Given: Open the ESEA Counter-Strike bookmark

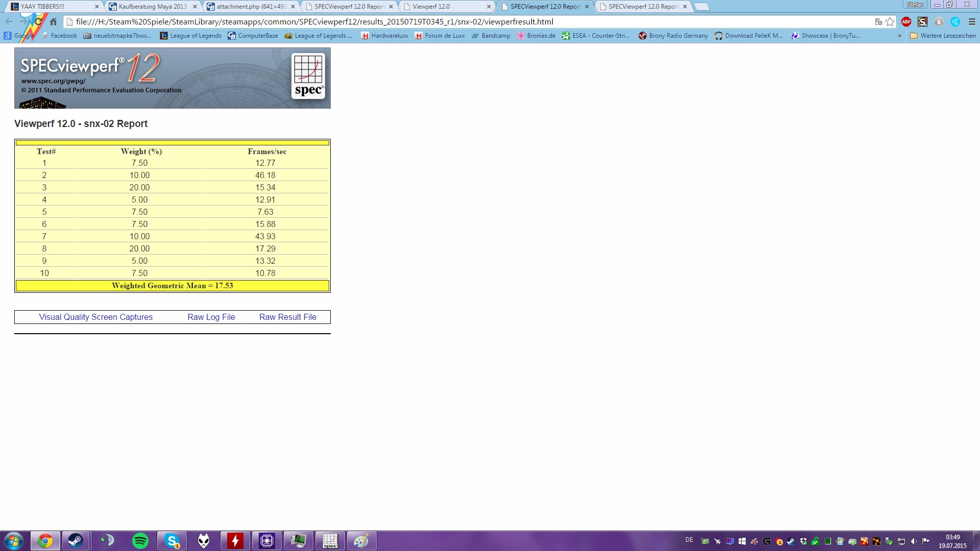Looking at the screenshot, I should tap(596, 36).
